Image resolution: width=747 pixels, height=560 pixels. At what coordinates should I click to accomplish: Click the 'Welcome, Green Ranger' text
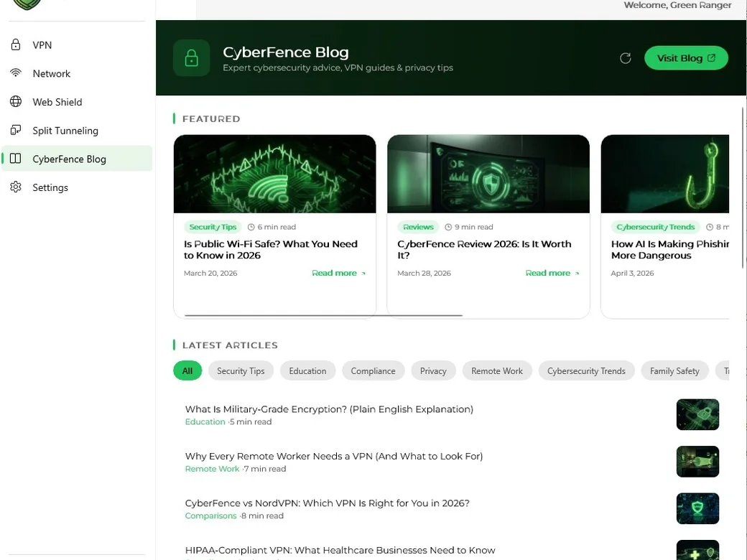[677, 5]
